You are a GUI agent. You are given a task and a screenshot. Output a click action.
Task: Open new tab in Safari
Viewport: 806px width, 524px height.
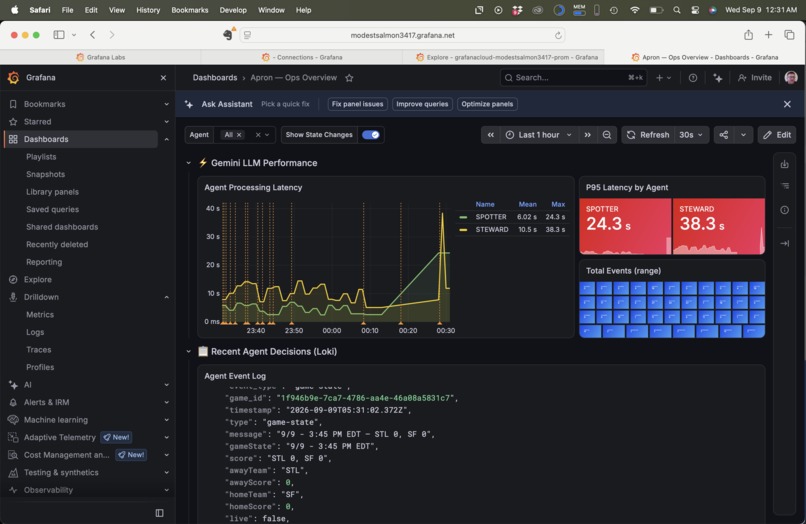(768, 35)
